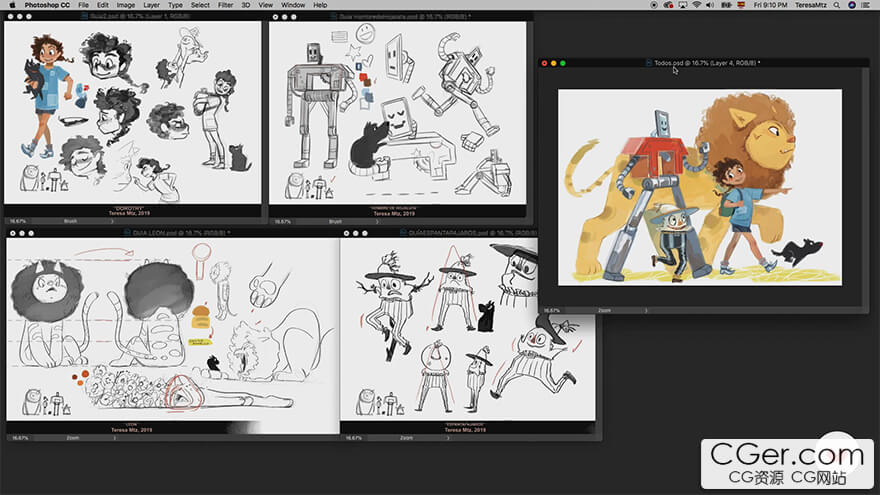Click the Siri icon in menu bar

pos(852,5)
